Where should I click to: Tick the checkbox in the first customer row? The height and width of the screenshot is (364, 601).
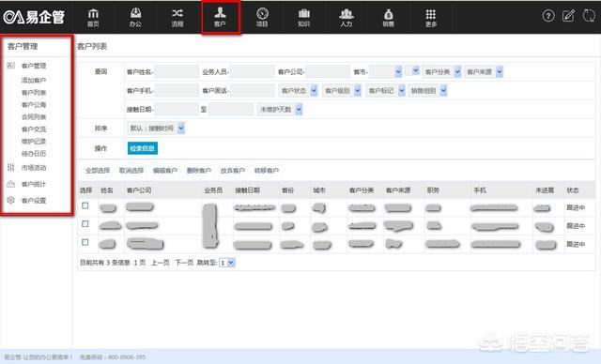point(85,205)
